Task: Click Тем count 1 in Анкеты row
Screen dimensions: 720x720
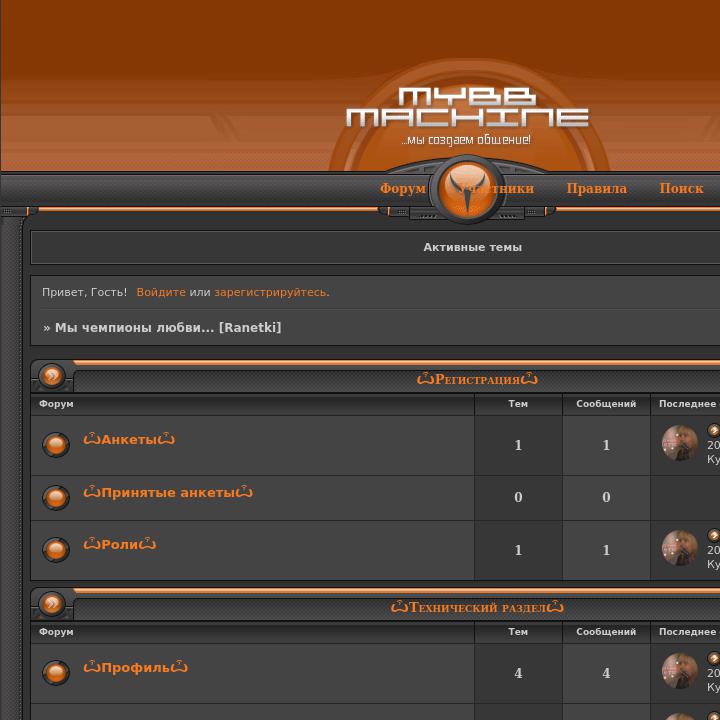Action: click(518, 445)
